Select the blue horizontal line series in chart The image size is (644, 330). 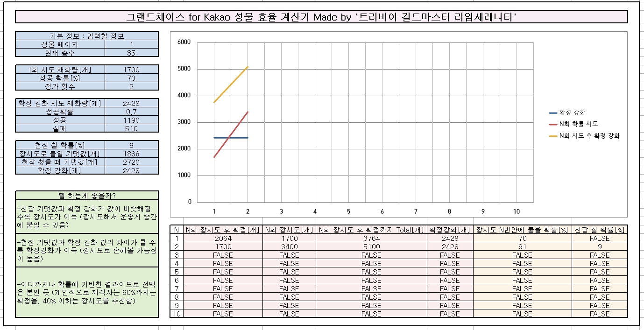231,138
